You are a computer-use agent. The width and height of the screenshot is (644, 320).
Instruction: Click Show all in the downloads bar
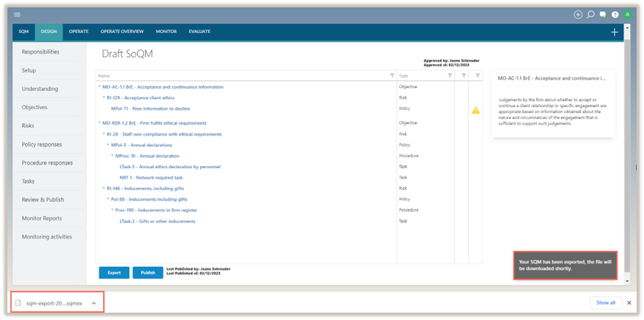pyautogui.click(x=605, y=303)
